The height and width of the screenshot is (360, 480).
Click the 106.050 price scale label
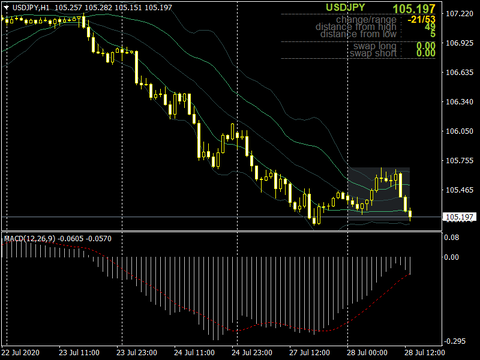click(x=459, y=131)
